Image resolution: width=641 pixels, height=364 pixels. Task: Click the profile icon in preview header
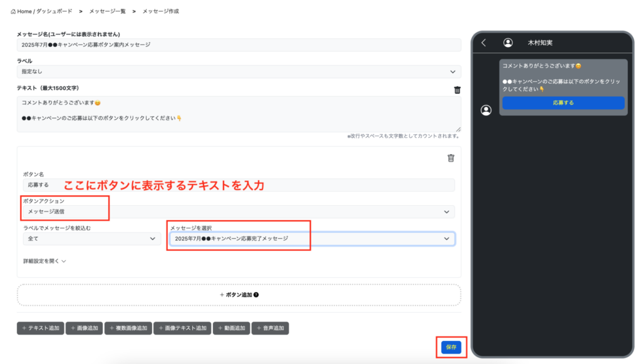tap(508, 43)
